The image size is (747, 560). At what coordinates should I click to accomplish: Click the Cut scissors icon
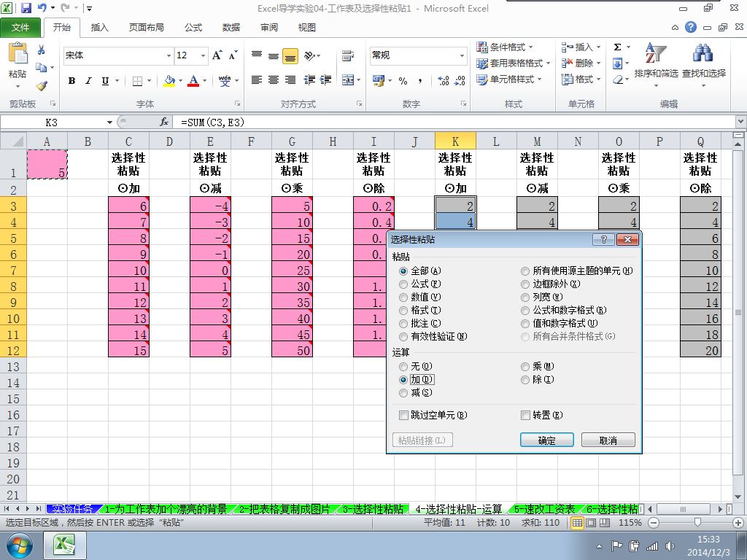[x=42, y=50]
